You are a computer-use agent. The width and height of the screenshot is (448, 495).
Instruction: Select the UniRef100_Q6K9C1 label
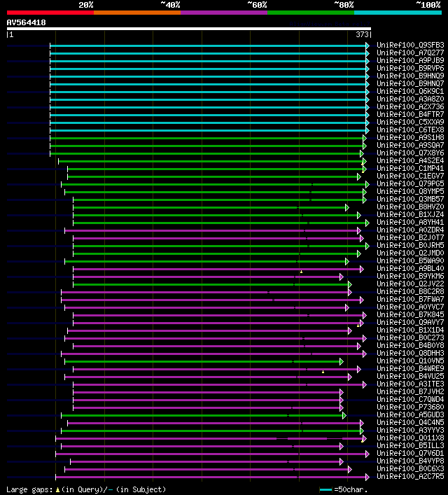point(410,91)
